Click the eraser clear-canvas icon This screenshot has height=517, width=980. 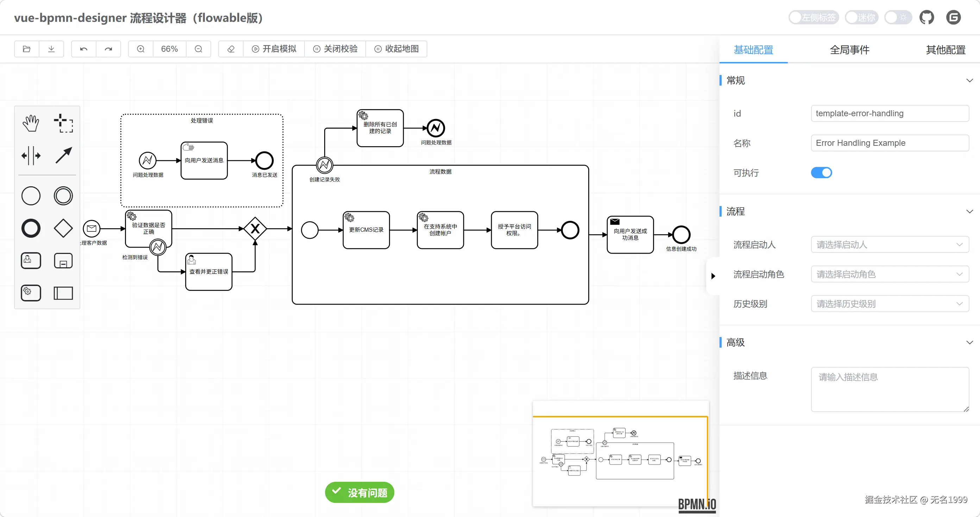click(x=231, y=49)
